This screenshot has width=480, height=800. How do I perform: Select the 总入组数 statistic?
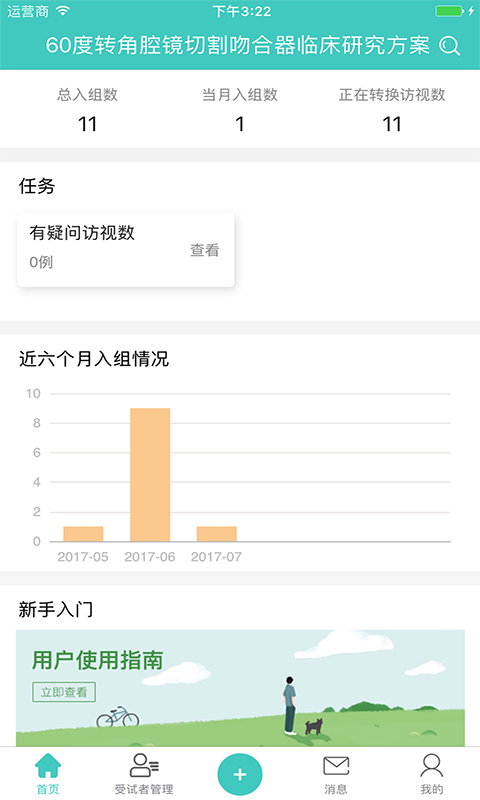pyautogui.click(x=87, y=110)
